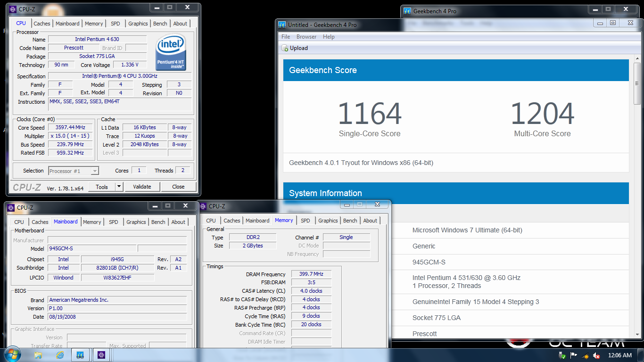Open Windows Explorer from the taskbar
Screen dimensions: 644x362
point(38,355)
